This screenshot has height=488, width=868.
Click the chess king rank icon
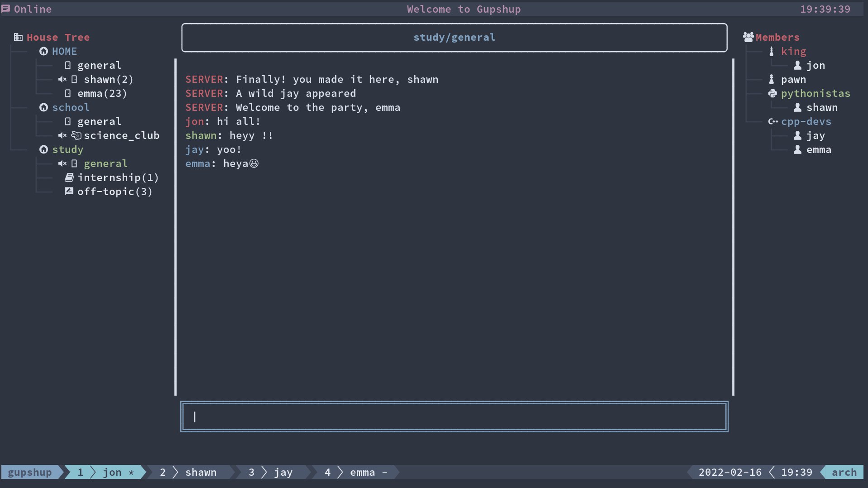pyautogui.click(x=772, y=51)
